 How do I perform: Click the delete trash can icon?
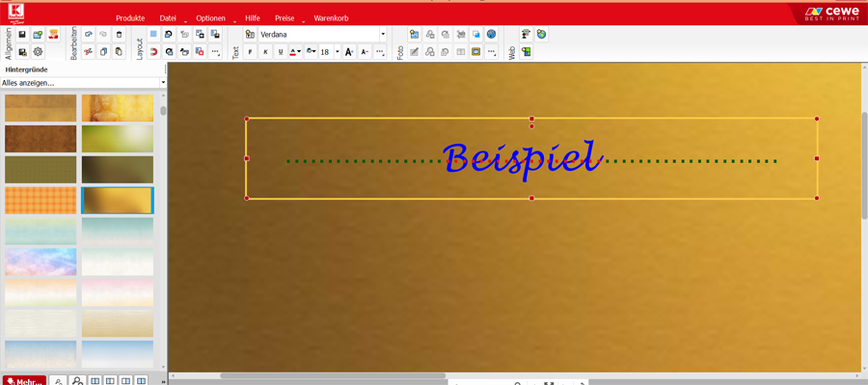point(119,35)
